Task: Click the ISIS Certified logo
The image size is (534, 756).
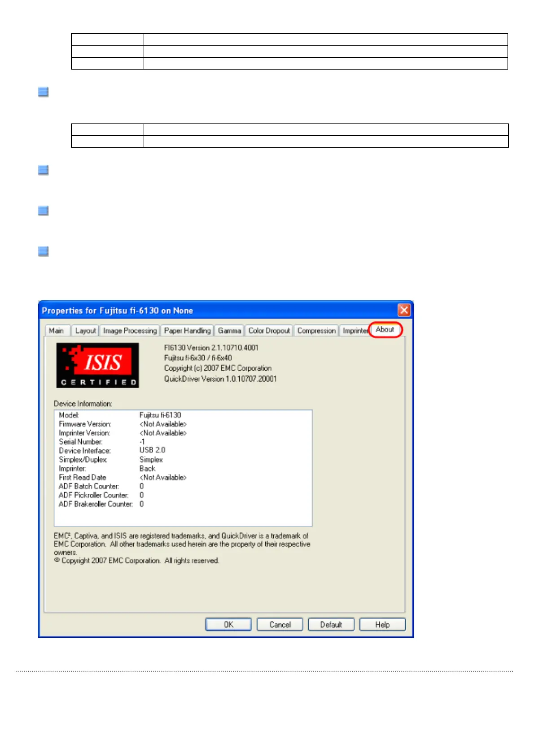Action: [97, 365]
